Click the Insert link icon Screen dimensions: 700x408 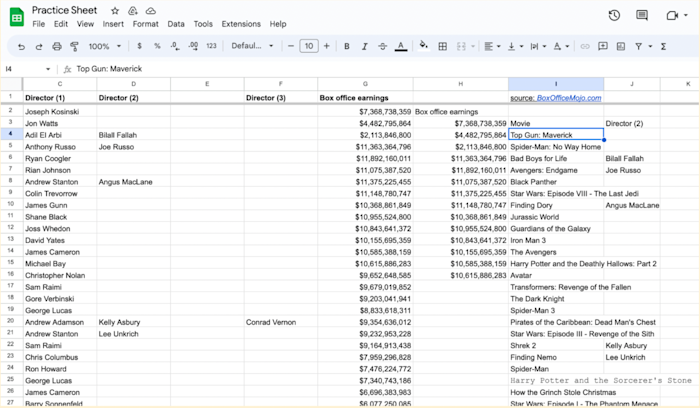coord(585,46)
